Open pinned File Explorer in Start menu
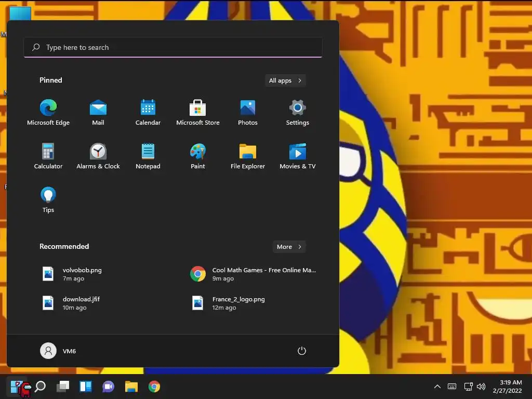 [248, 156]
